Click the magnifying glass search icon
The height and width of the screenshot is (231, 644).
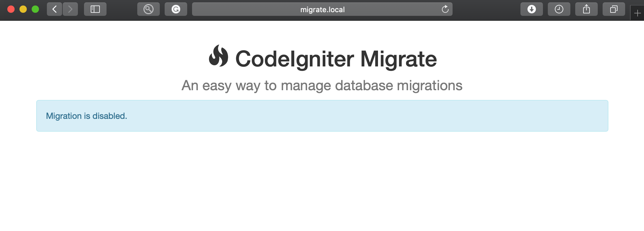[148, 9]
